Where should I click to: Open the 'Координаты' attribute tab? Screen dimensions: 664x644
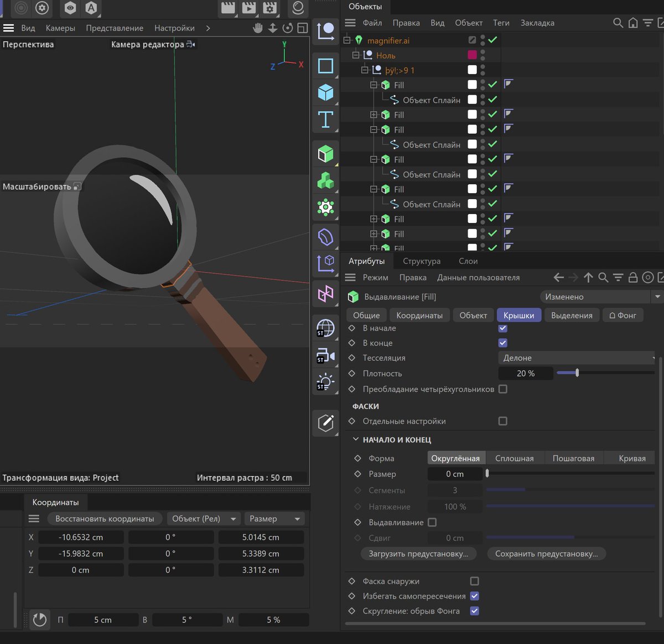(x=419, y=315)
